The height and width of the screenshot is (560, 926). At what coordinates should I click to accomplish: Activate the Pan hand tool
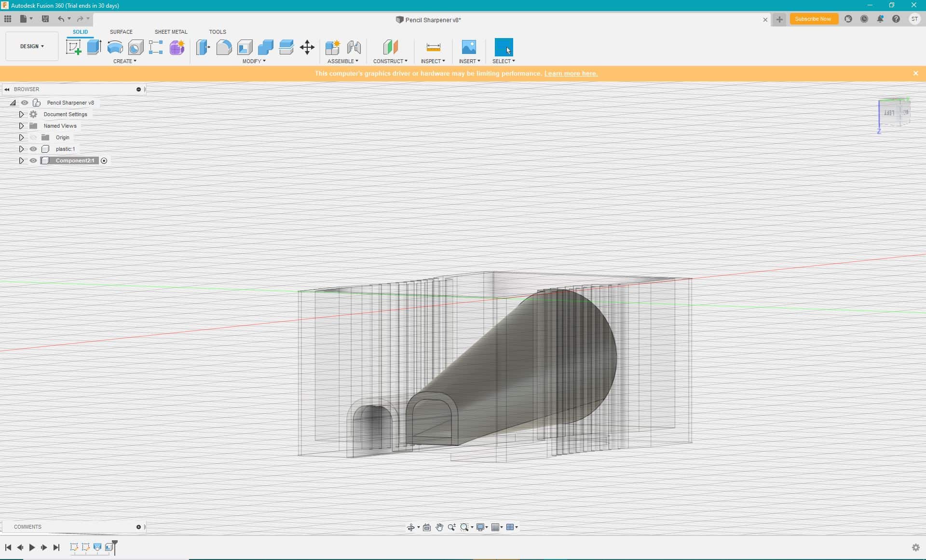point(439,527)
